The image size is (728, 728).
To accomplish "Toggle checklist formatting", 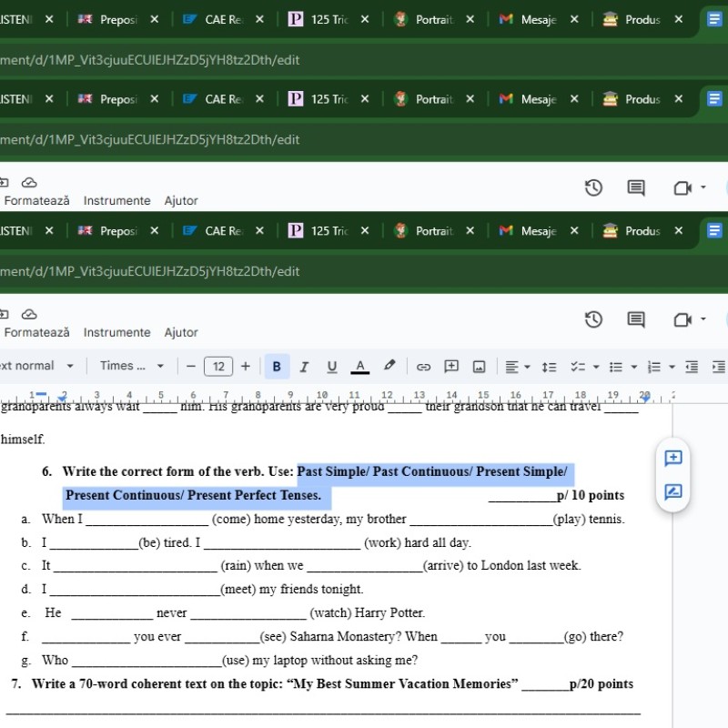I will 577,366.
